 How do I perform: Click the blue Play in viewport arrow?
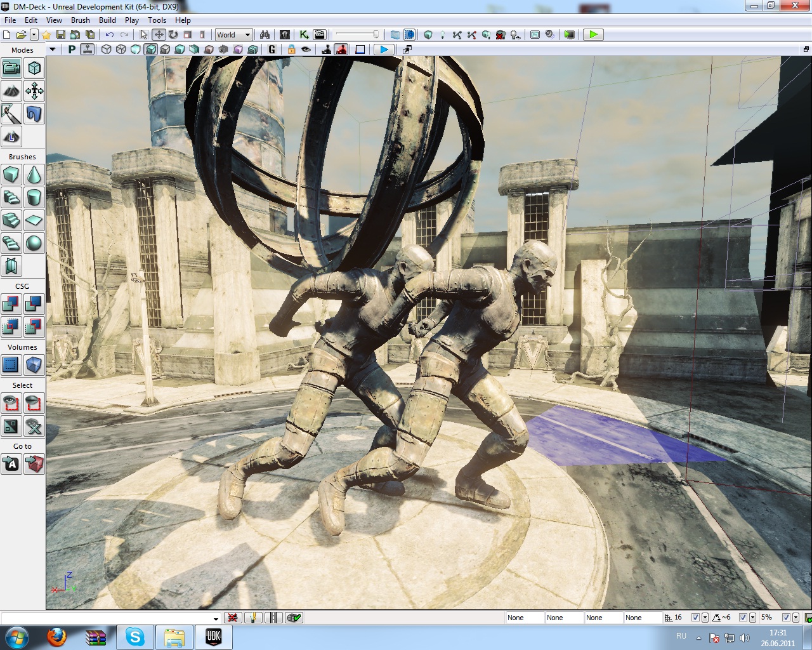tap(384, 50)
